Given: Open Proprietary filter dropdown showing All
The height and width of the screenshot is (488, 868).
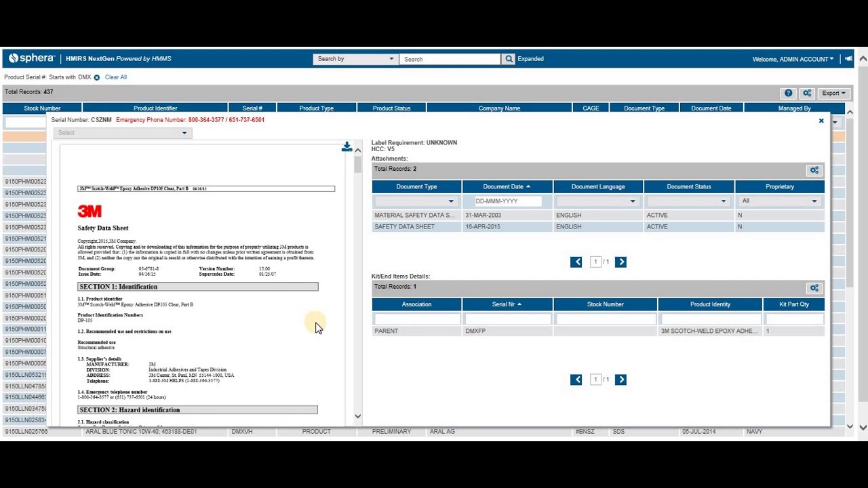Looking at the screenshot, I should tap(780, 201).
